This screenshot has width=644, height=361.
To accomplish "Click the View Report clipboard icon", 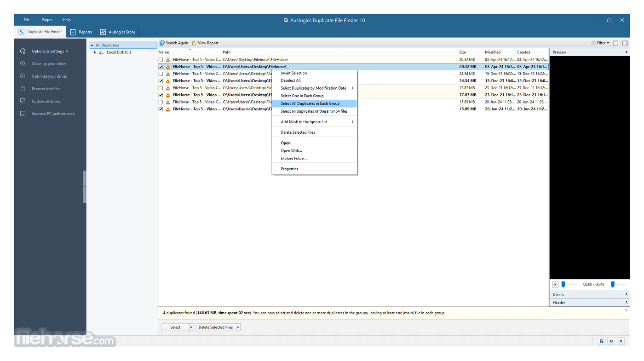I will tap(194, 43).
